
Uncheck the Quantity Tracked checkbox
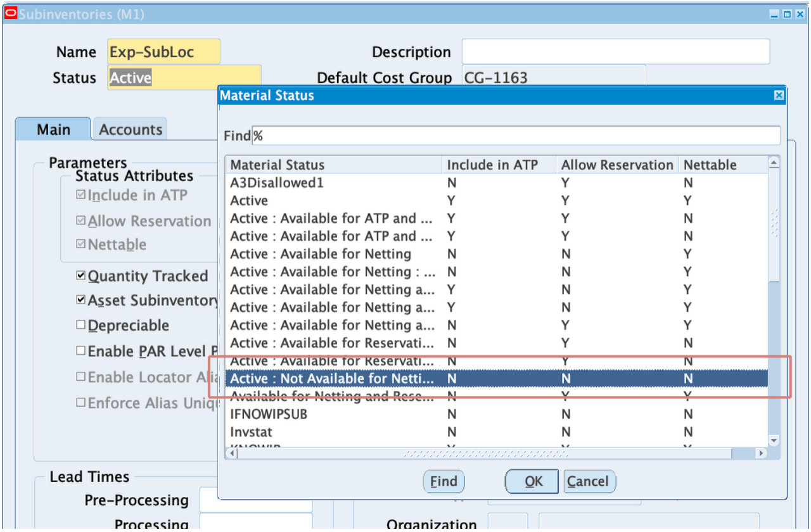(80, 275)
